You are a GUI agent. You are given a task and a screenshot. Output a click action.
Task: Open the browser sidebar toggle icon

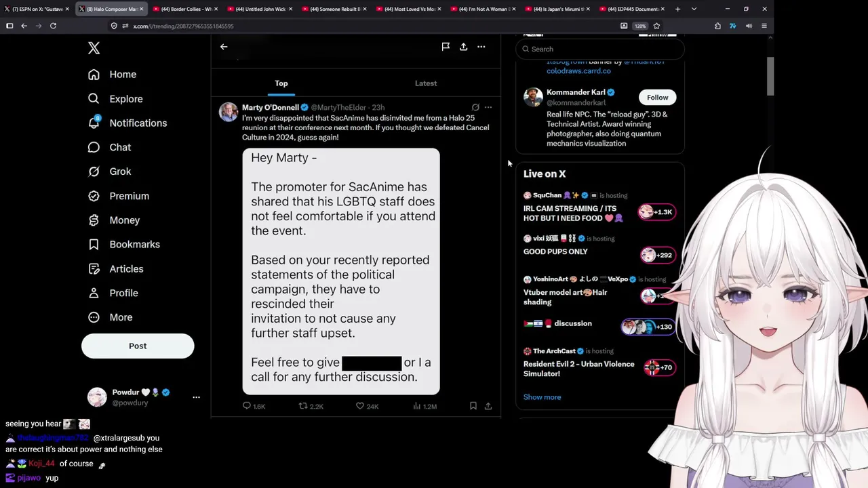coord(9,26)
